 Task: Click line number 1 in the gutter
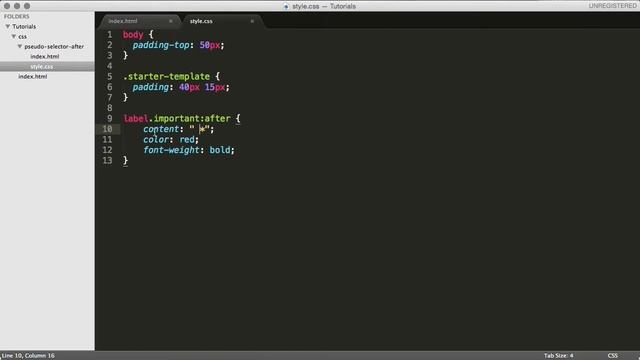[x=109, y=35]
